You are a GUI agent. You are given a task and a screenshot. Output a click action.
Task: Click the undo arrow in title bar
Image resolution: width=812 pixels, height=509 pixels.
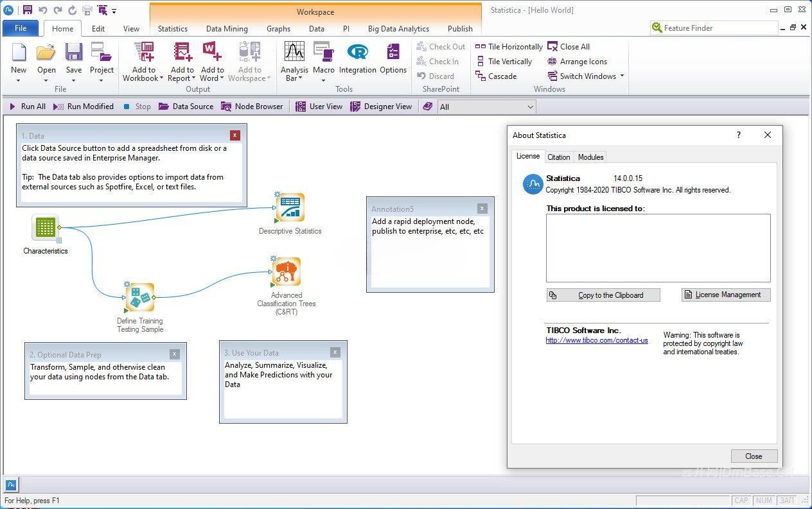(42, 10)
